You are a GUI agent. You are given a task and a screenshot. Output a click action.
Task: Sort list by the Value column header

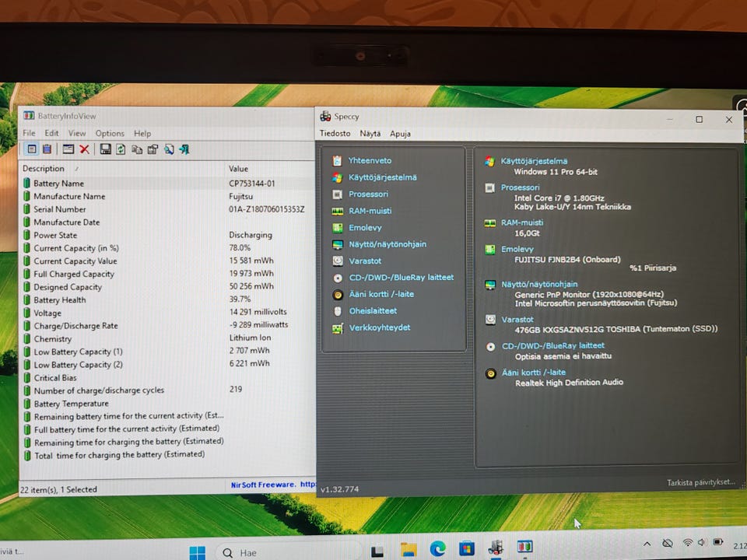pyautogui.click(x=270, y=169)
